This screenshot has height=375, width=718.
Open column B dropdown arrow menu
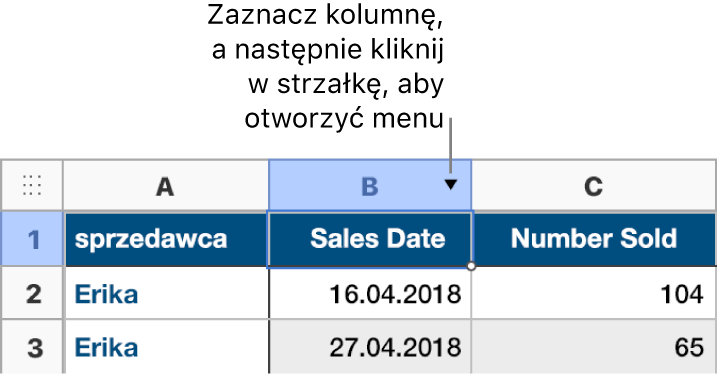(x=451, y=185)
